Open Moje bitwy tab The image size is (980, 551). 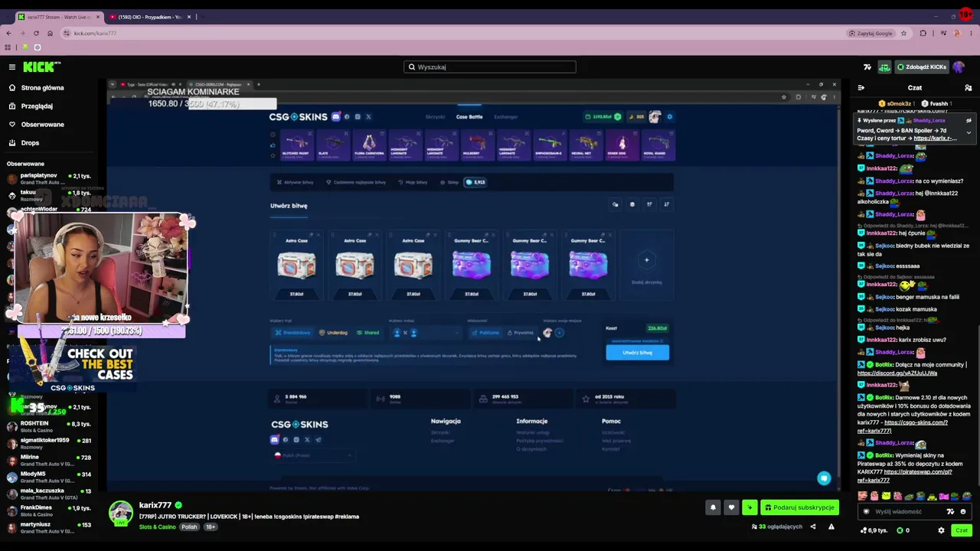click(x=413, y=183)
